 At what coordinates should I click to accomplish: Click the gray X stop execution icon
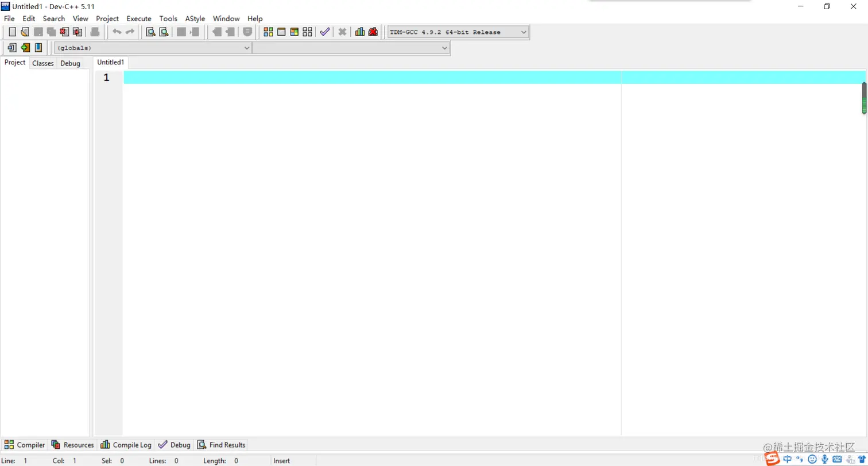coord(342,32)
